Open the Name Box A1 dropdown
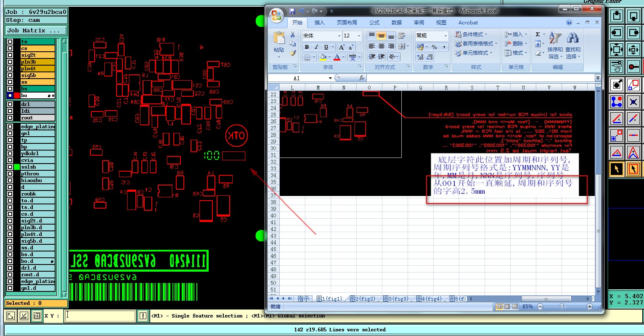Viewport: 644px width, 336px height. [x=330, y=78]
